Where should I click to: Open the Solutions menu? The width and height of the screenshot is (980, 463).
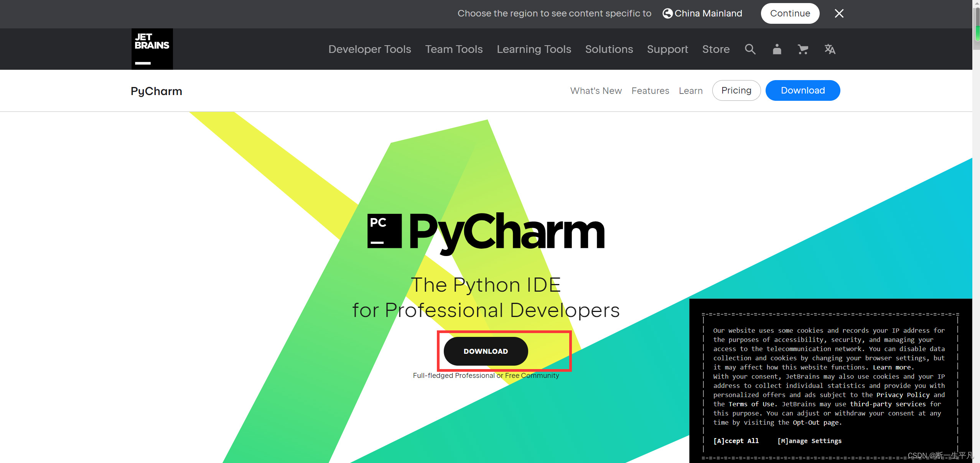pyautogui.click(x=609, y=49)
